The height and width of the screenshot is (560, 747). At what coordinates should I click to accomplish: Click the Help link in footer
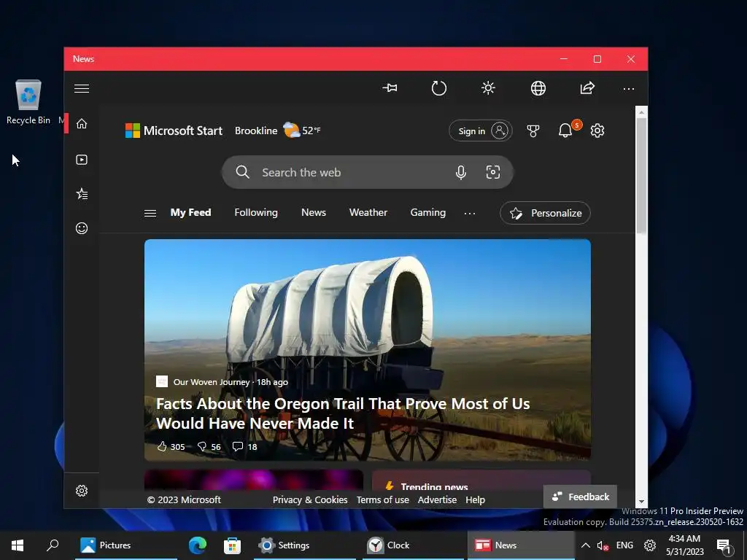pyautogui.click(x=475, y=499)
